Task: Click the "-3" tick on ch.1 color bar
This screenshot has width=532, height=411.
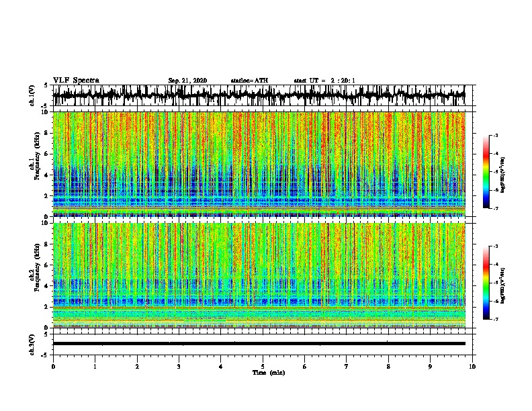Action: click(x=495, y=136)
